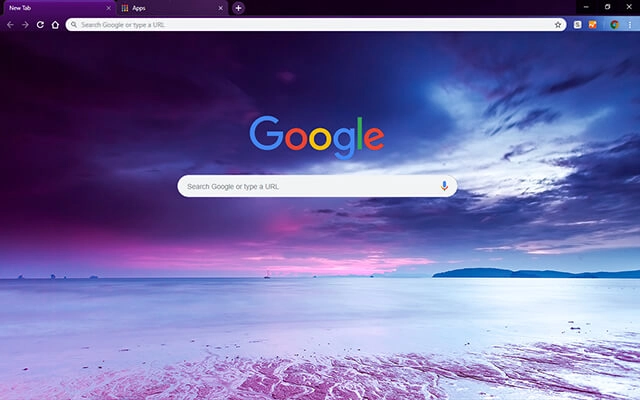Open a new tab with plus button
640x400 pixels.
(238, 8)
